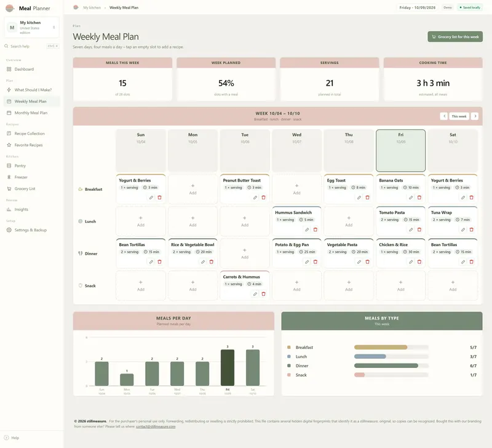Viewport: 492px width, 448px height.
Task: Click the Search help field
Action: (32, 46)
